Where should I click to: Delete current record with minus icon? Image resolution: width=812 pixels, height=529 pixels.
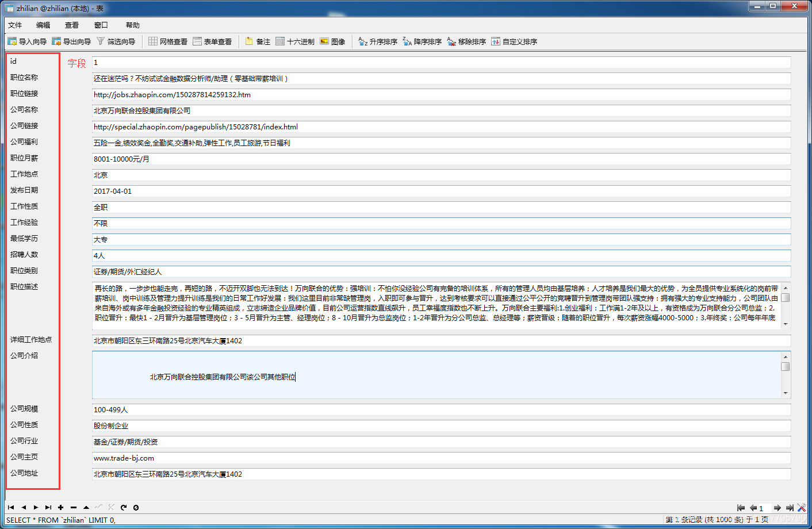coord(74,507)
